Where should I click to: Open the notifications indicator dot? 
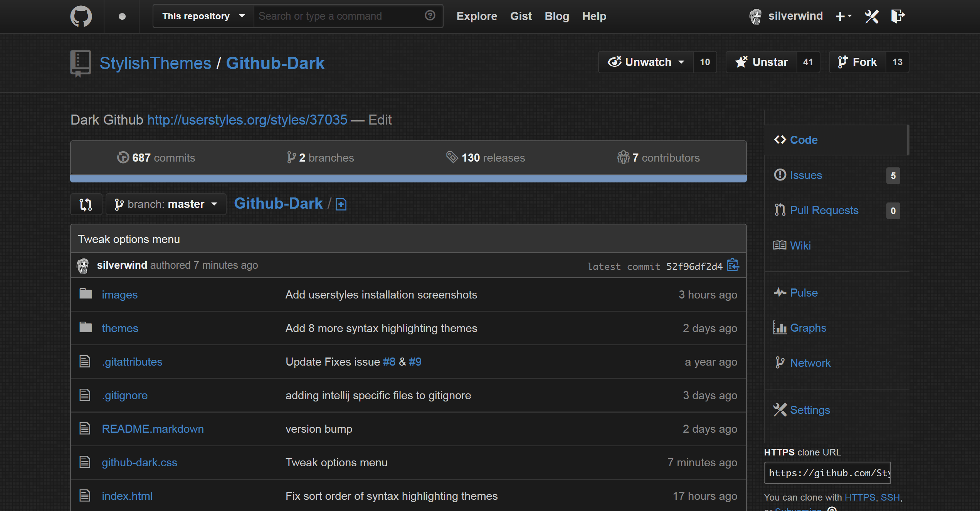click(x=122, y=16)
